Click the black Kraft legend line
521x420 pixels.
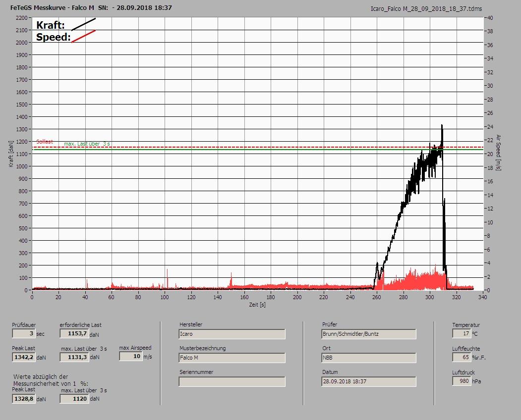click(83, 24)
